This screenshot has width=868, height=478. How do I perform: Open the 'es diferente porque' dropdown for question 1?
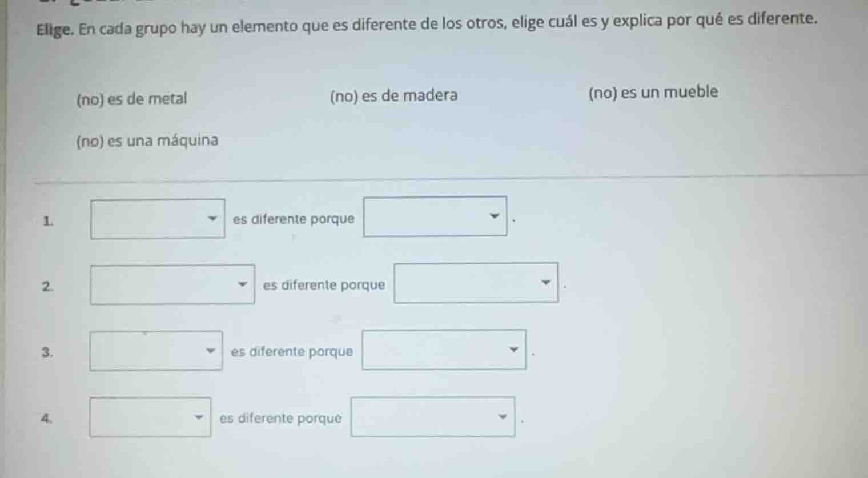(x=435, y=217)
